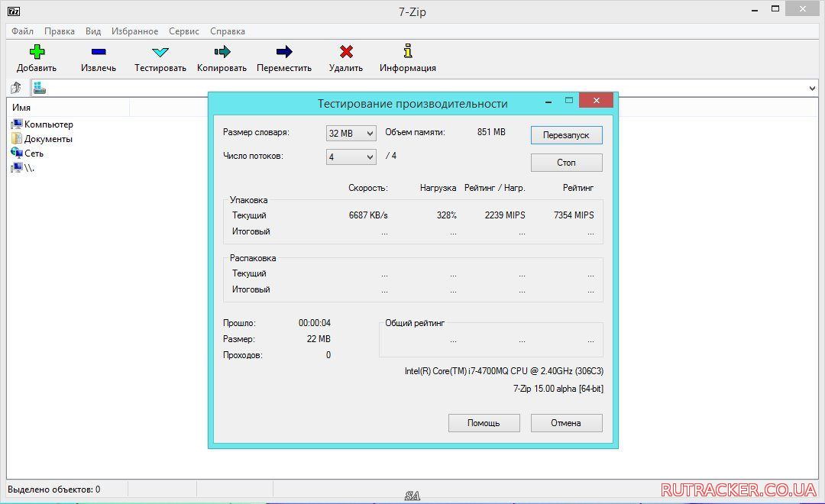Click the address bar path field

[423, 88]
